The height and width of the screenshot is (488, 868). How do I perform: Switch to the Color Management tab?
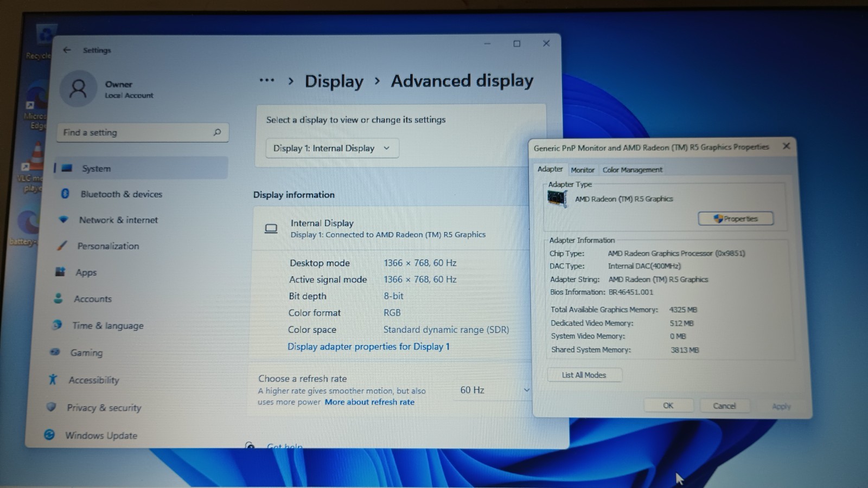[x=633, y=170]
